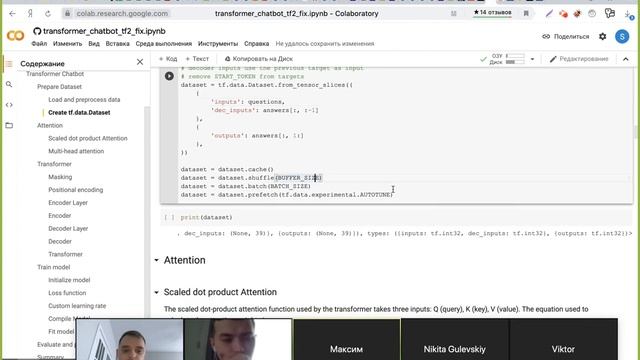Jump to Masking in contents

(x=60, y=177)
